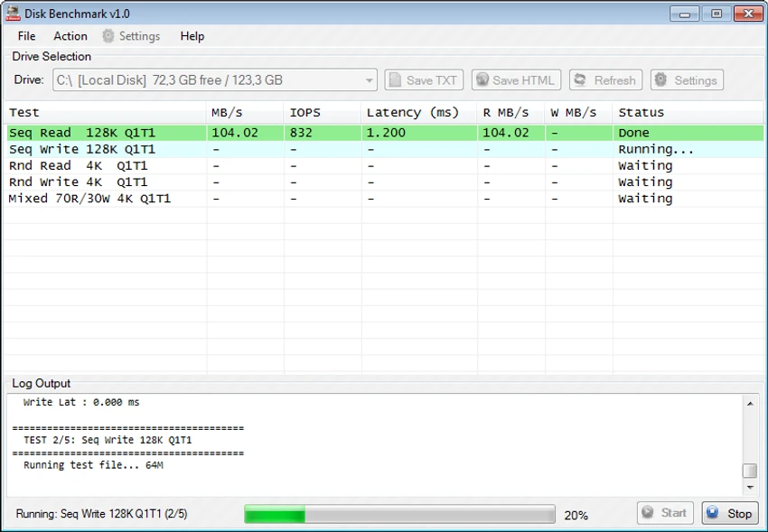Click the log scrollbar down arrow
This screenshot has height=532, width=768.
click(750, 488)
